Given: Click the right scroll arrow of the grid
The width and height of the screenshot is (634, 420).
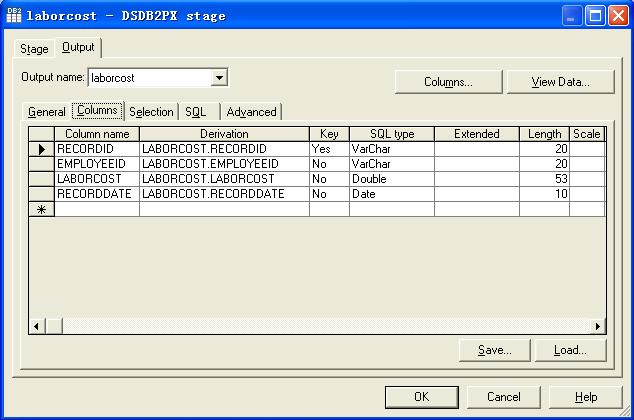Looking at the screenshot, I should (598, 326).
